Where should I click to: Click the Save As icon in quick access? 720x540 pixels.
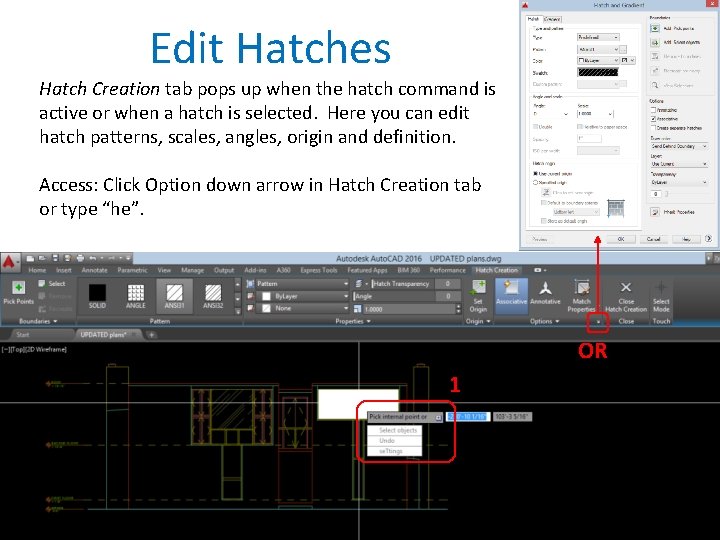coord(68,258)
